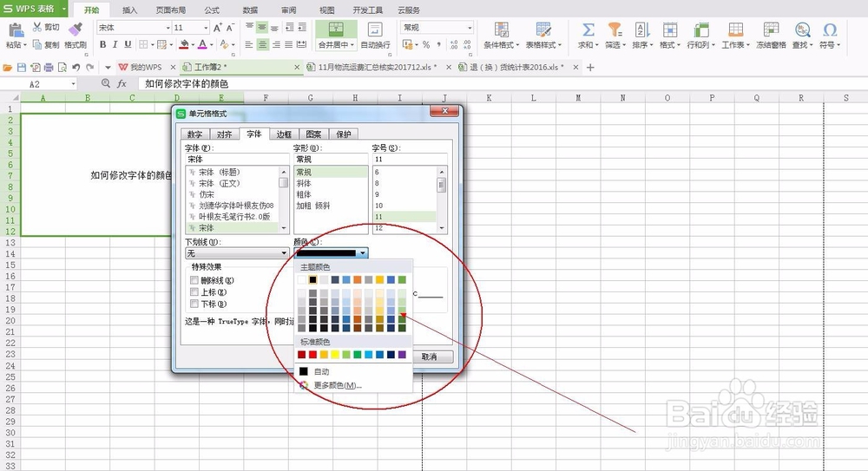
Task: Click the Undo arrow icon
Action: coord(76,68)
